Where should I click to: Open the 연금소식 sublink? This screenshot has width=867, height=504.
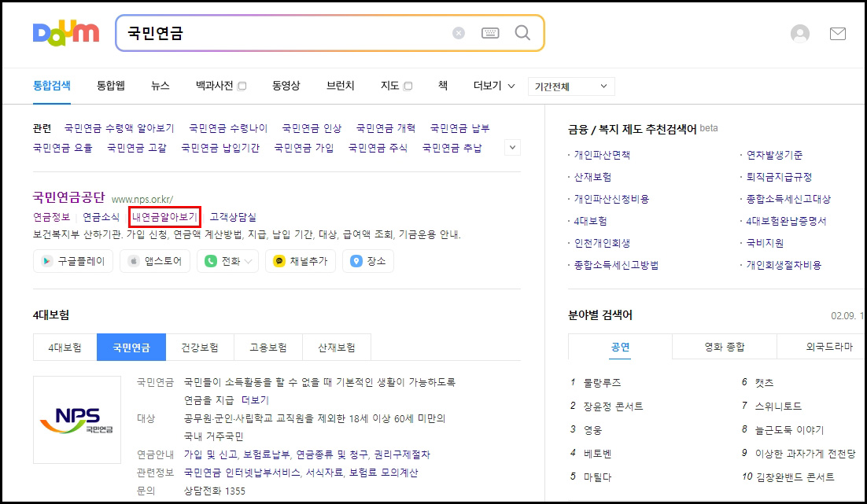point(101,217)
